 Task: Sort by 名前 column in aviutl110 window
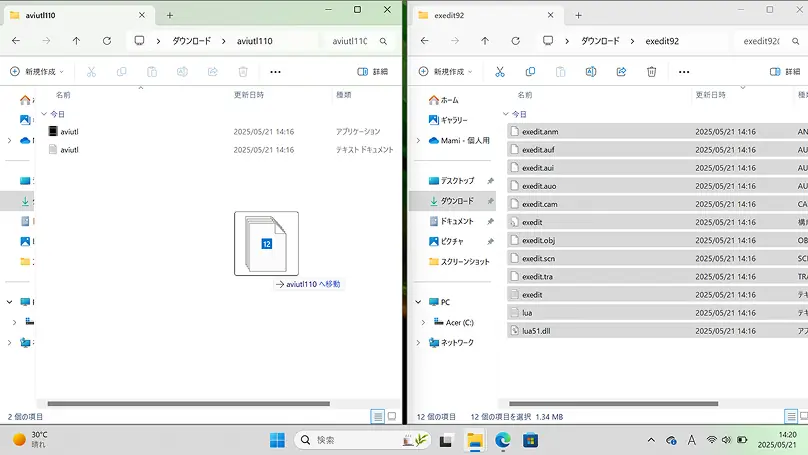[x=63, y=95]
